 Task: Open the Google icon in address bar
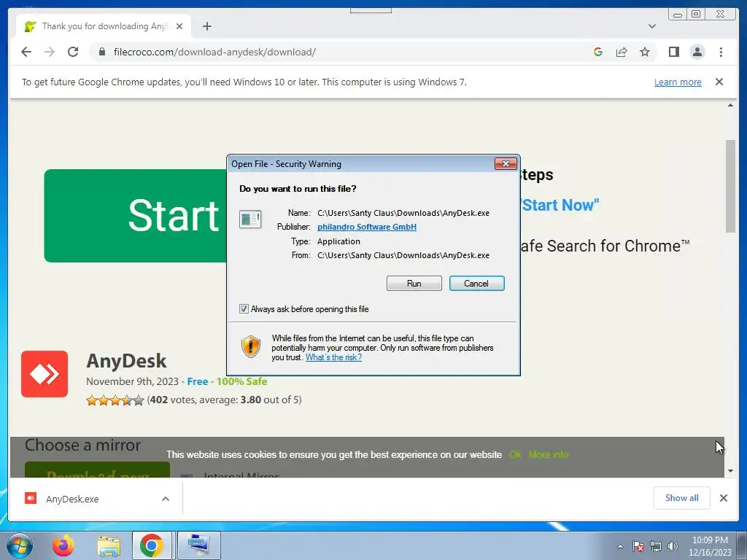click(598, 52)
